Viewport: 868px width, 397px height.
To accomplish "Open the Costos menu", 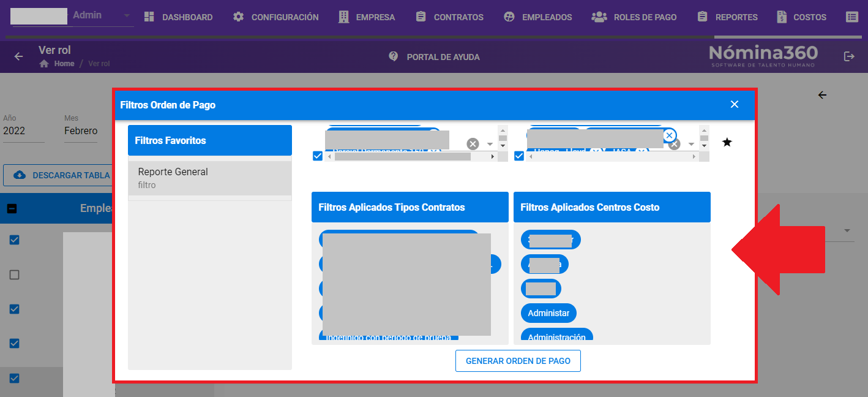I will [x=801, y=17].
